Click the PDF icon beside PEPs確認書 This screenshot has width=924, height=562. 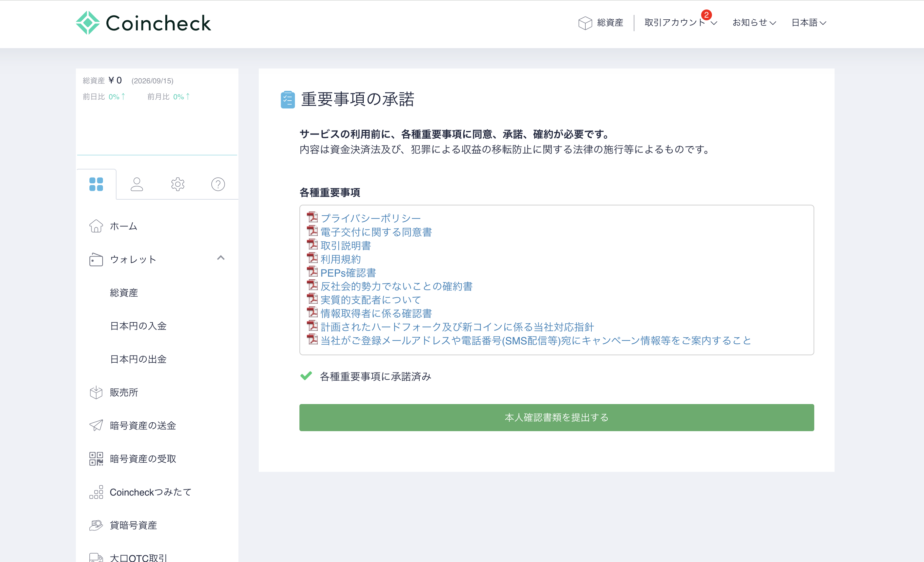[x=312, y=271]
